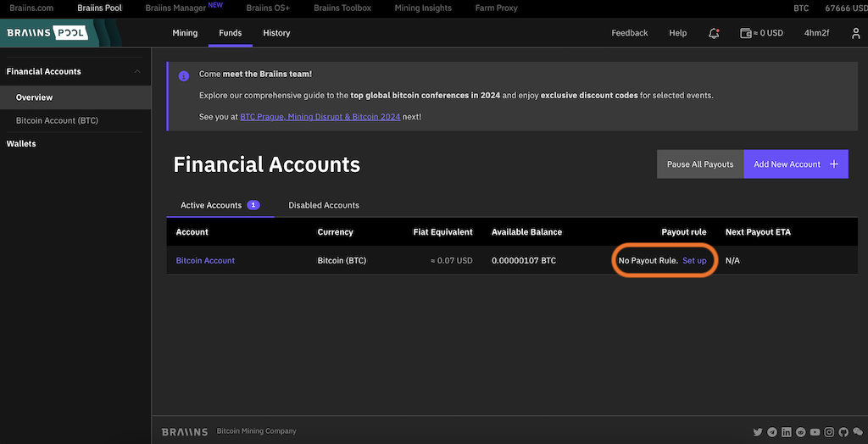Open the Reddit icon in footer
The width and height of the screenshot is (868, 444).
pyautogui.click(x=801, y=432)
